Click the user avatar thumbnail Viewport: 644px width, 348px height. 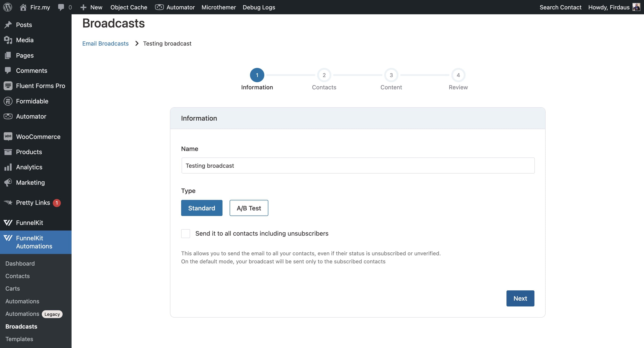[x=636, y=7]
